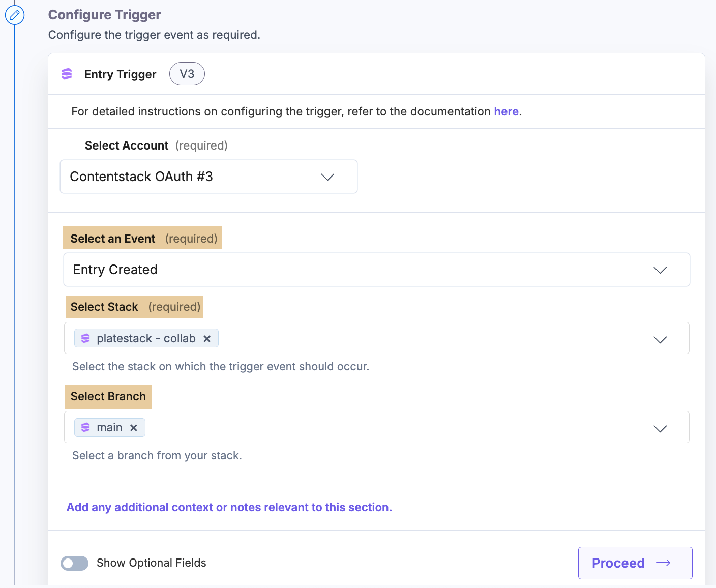The height and width of the screenshot is (588, 716).
Task: Expand the Select Stack dropdown chevron
Action: 660,339
